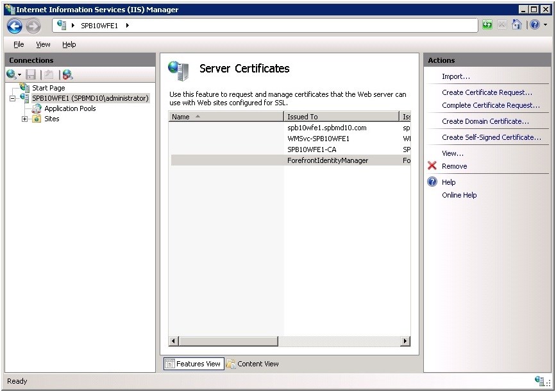The image size is (556, 392).
Task: Open the View menu
Action: [43, 44]
